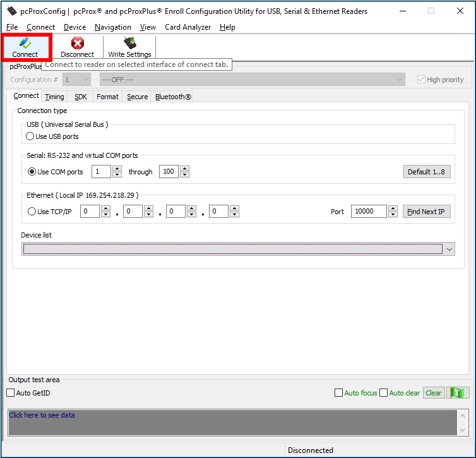Decrease the ending COM port value 100
The width and height of the screenshot is (476, 458).
tap(184, 174)
